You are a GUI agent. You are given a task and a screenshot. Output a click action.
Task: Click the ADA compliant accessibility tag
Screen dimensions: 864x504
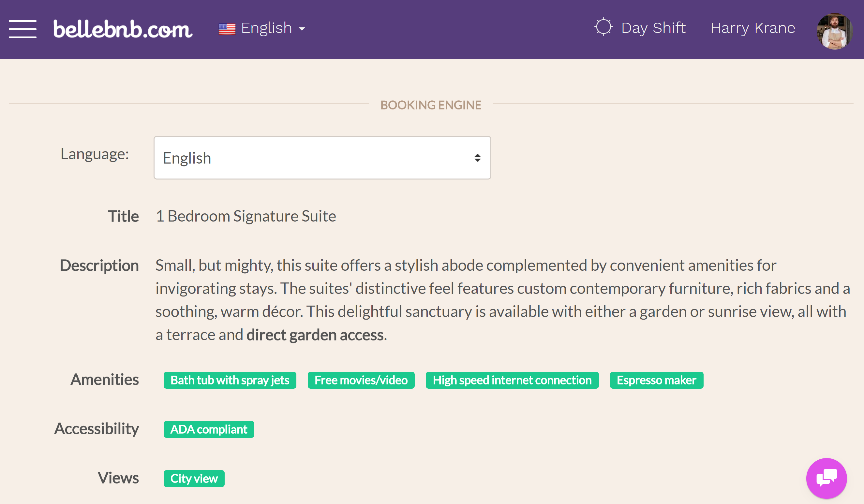coord(208,429)
